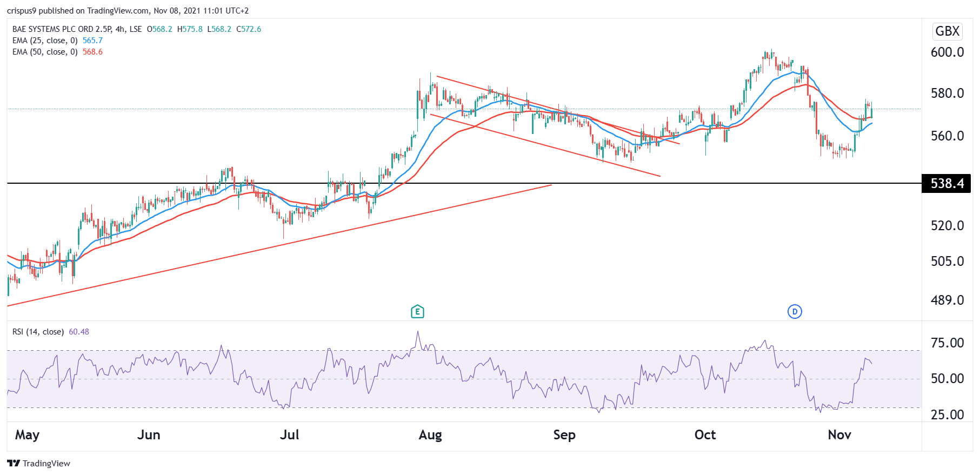The height and width of the screenshot is (475, 980).
Task: Select the 538.4 horizontal line price label
Action: click(x=946, y=184)
